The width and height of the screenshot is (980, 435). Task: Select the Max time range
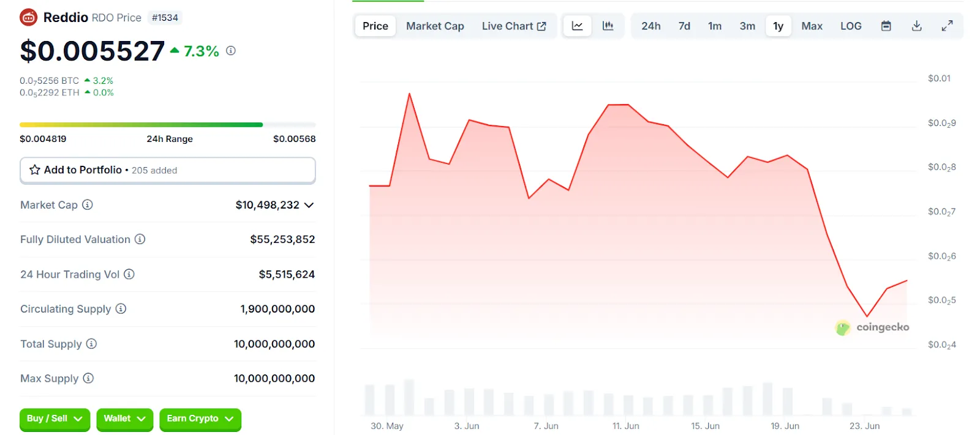[x=812, y=26]
